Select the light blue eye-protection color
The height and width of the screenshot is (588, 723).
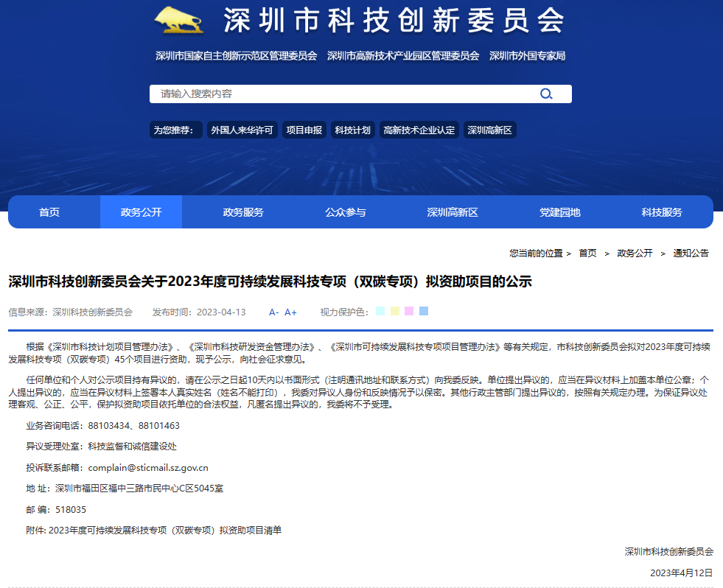[x=424, y=311]
